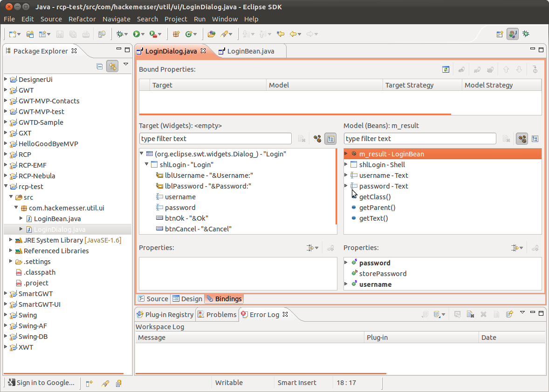Click the Model beans filter text field
Screen dimensions: 549x392
[420, 138]
